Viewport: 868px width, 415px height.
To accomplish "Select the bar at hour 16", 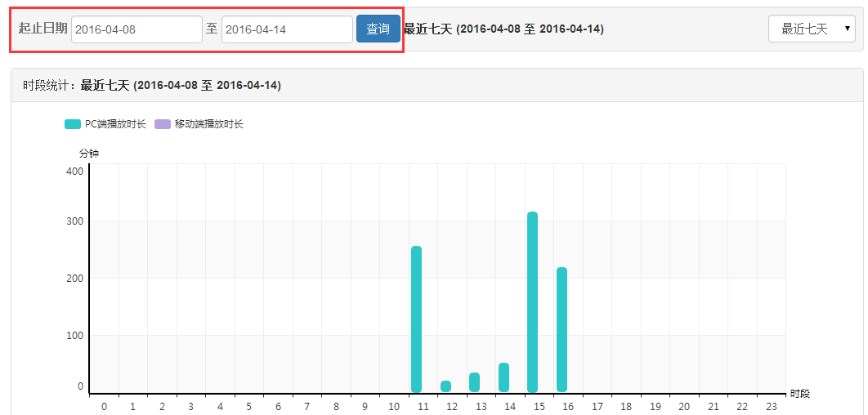I will 562,329.
